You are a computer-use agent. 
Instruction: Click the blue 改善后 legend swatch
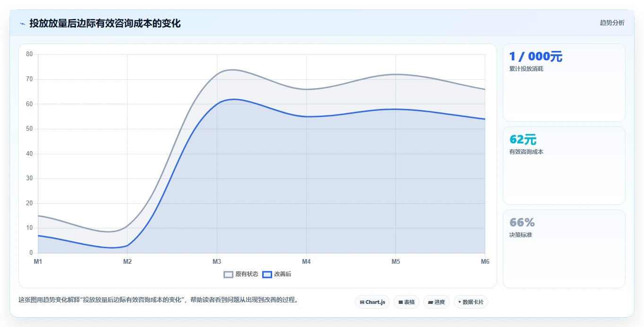pos(267,274)
